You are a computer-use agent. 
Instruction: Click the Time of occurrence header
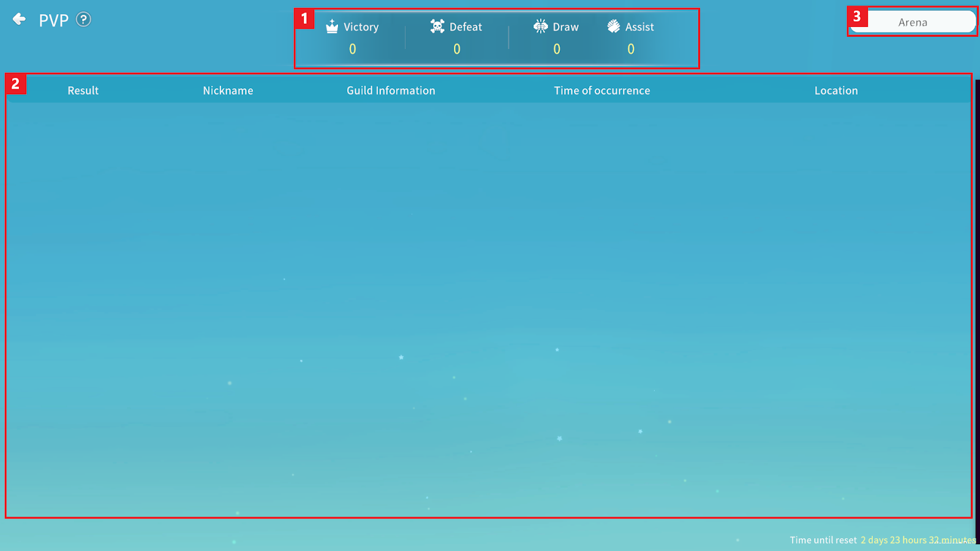602,91
